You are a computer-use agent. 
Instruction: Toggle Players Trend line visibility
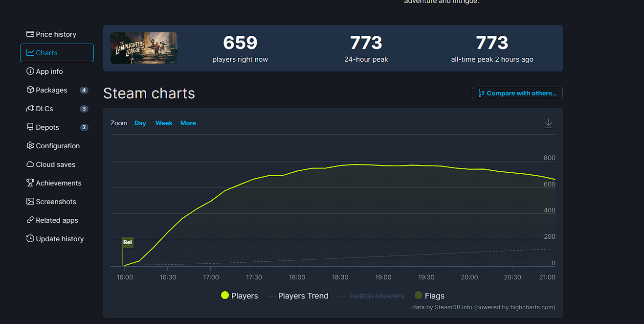pos(298,296)
